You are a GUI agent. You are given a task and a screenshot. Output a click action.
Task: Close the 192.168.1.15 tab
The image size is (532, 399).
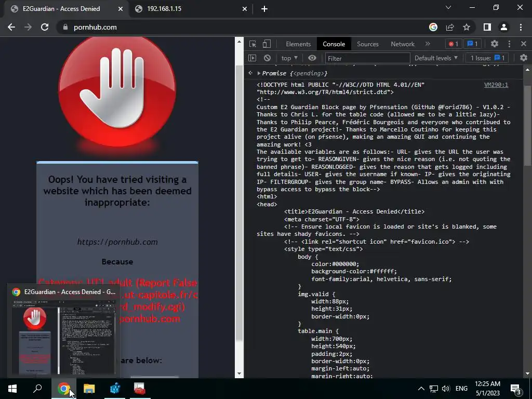coord(245,9)
